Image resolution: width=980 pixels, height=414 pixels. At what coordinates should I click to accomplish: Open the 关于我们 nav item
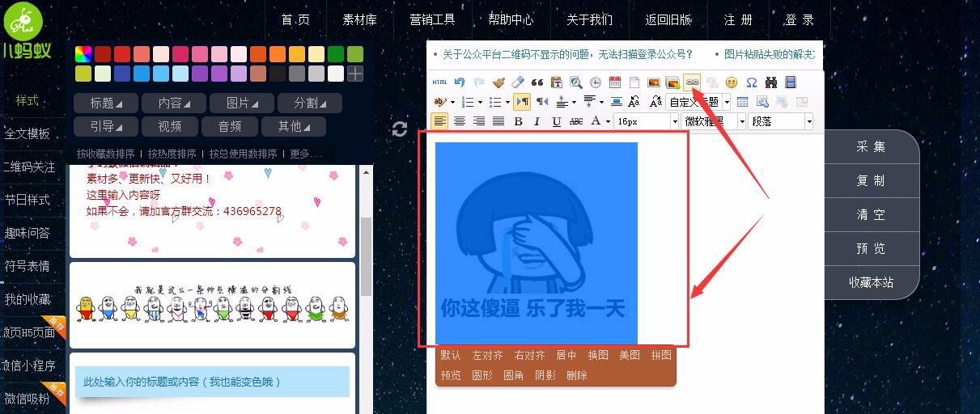point(589,20)
